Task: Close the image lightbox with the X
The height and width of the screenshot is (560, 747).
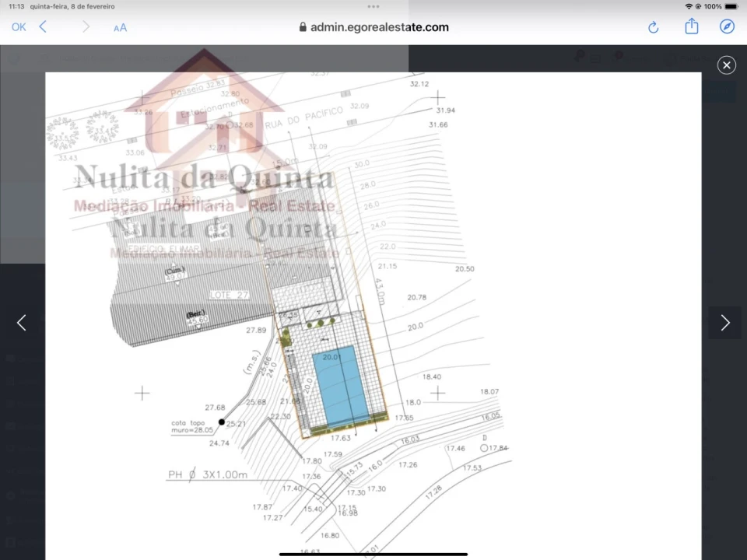Action: pyautogui.click(x=726, y=65)
